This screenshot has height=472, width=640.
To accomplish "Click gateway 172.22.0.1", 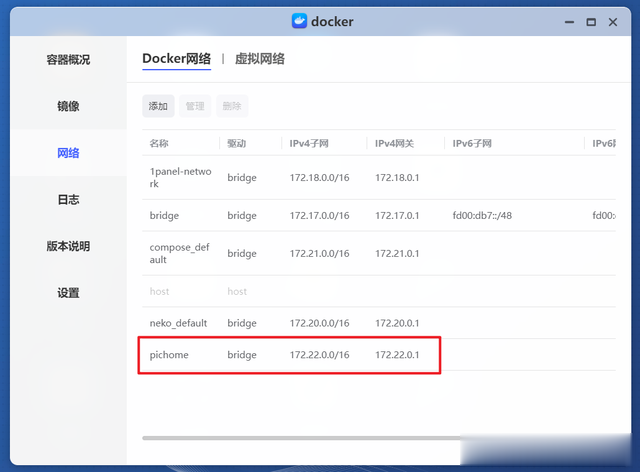I will point(397,355).
